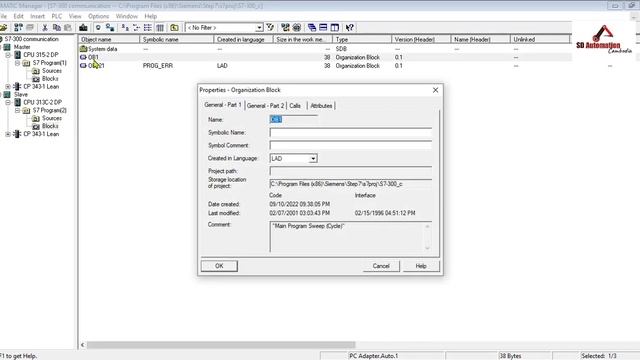Click the Cut scissors toolbar icon

[45, 27]
